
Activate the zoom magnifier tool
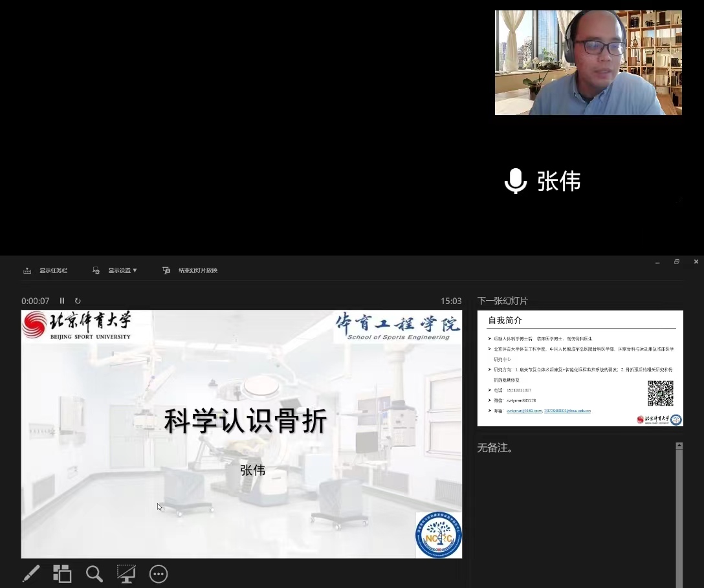pyautogui.click(x=94, y=574)
